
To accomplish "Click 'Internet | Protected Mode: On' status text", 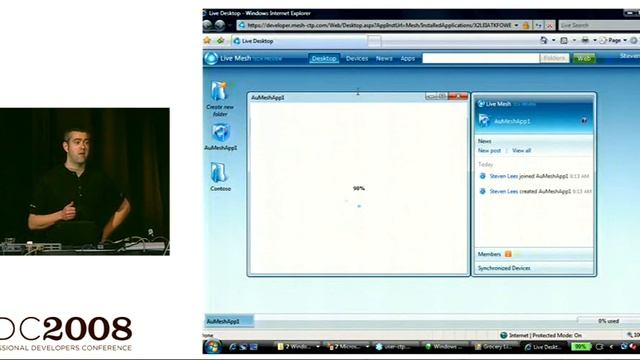I will [x=545, y=335].
